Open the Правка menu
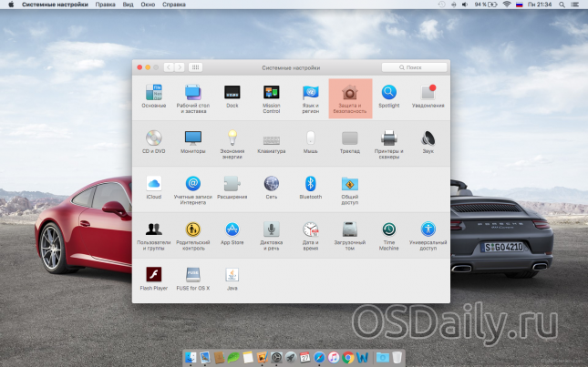Screen dimensions: 588x367 coord(105,5)
